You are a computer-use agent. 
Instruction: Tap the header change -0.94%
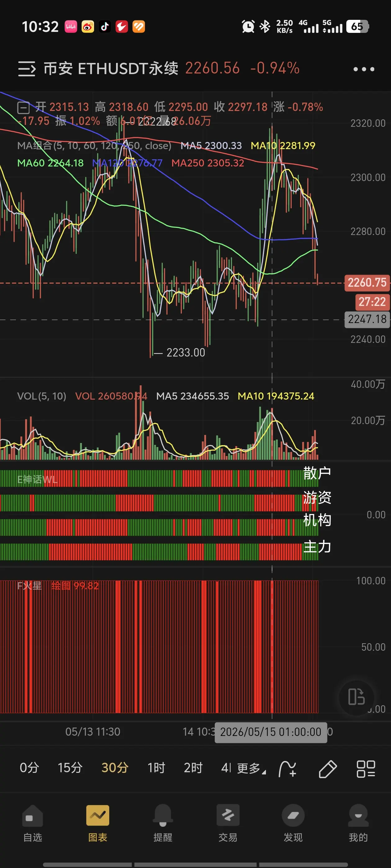click(275, 69)
